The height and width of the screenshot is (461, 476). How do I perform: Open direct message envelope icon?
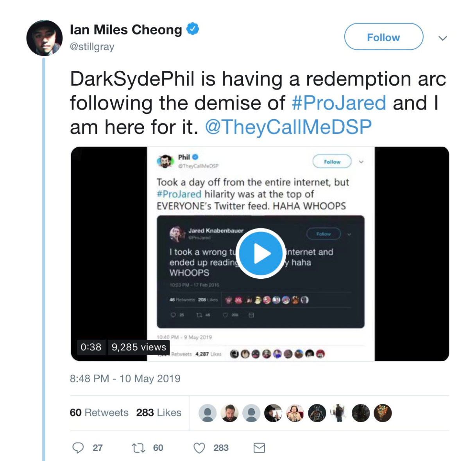tap(259, 448)
